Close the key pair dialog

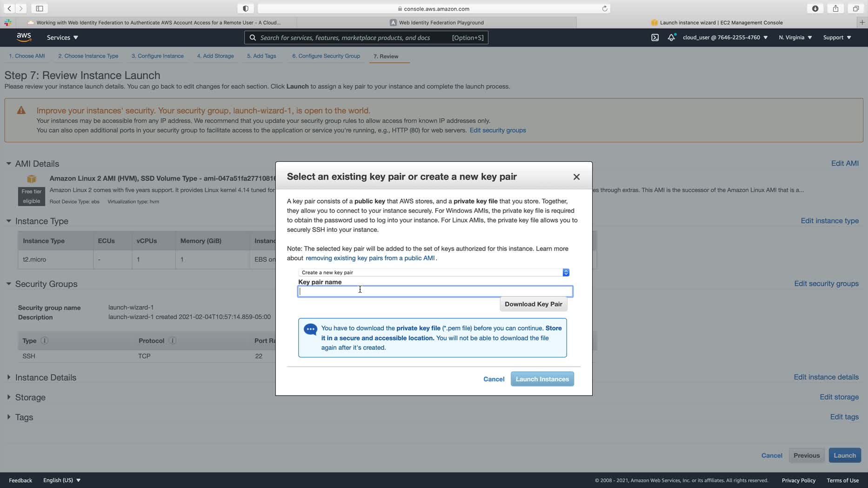coord(576,177)
